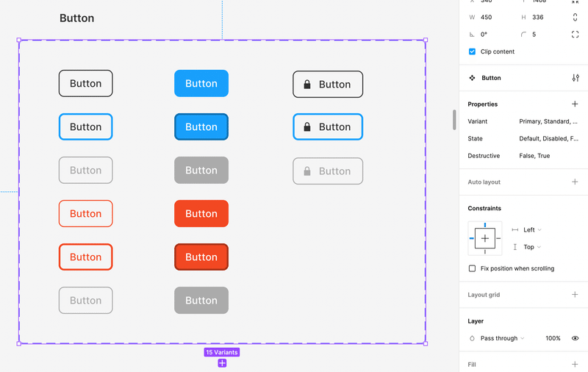Click the Button component name in panel
The height and width of the screenshot is (372, 588).
coord(491,78)
